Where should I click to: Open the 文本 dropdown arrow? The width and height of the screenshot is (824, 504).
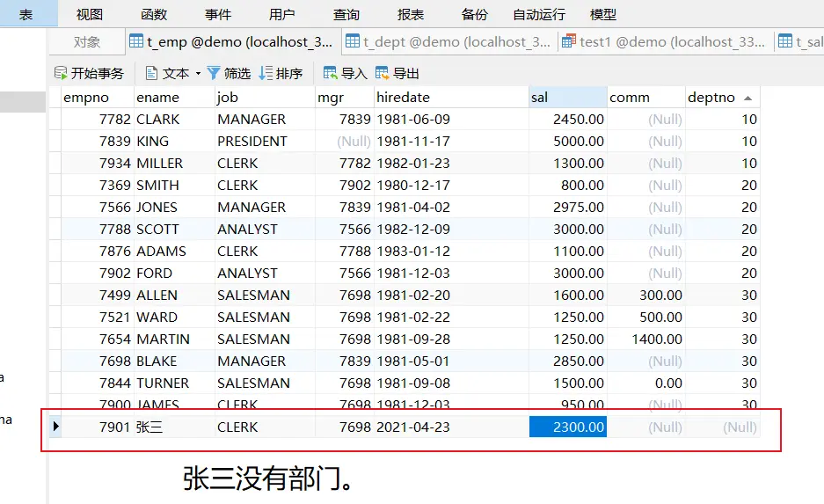(198, 74)
